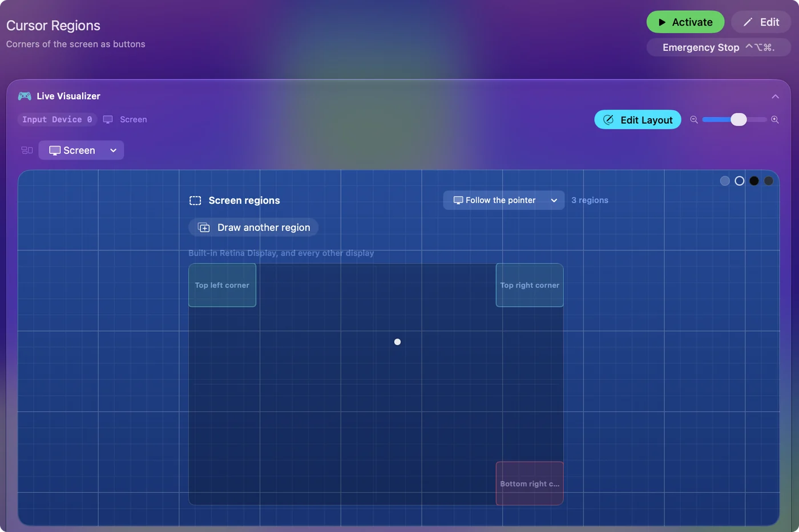Click the zoom in magnifier icon
The image size is (799, 532).
(x=775, y=120)
